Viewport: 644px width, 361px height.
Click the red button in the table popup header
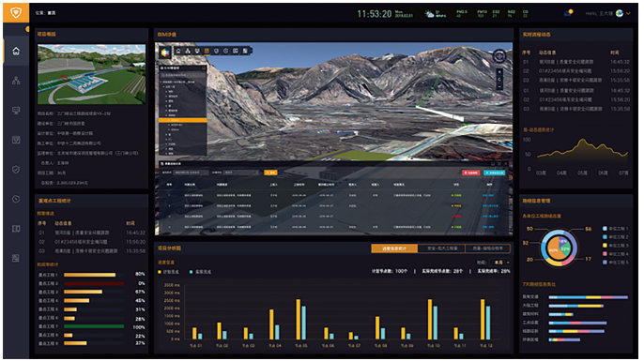471,173
